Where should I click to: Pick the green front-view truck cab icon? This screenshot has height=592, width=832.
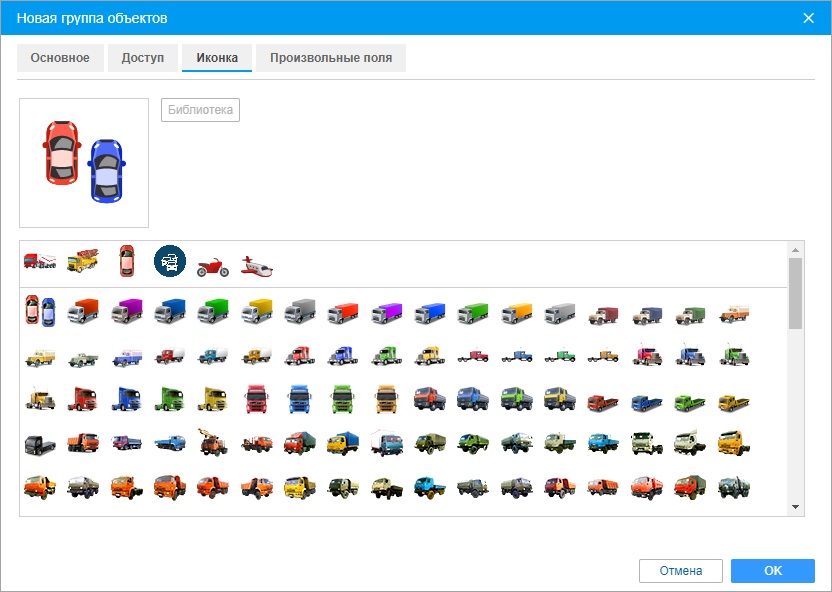click(x=342, y=399)
